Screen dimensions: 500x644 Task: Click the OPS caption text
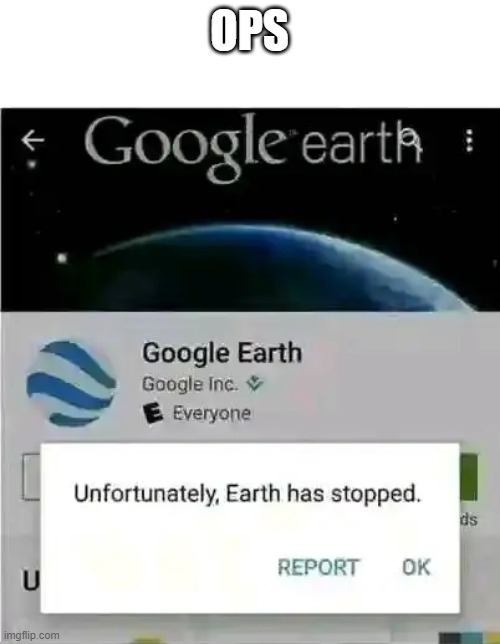(249, 32)
